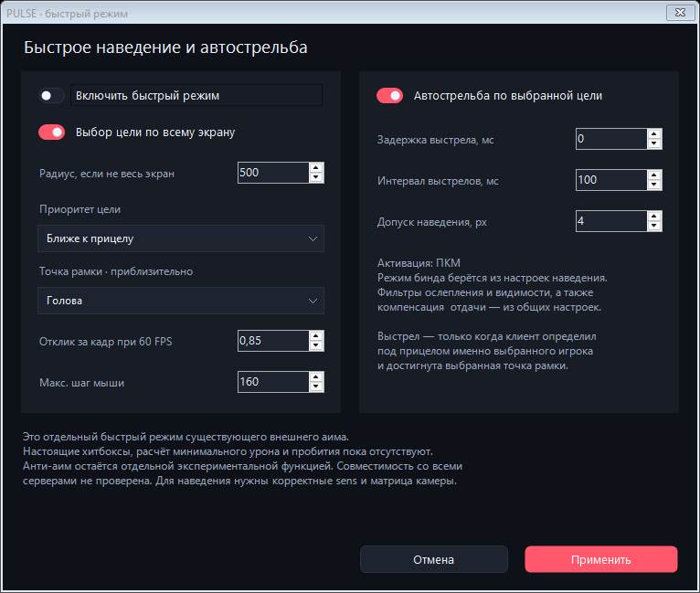Click the «Отклик за кадр» field showing 0,85
700x593 pixels.
click(x=273, y=341)
